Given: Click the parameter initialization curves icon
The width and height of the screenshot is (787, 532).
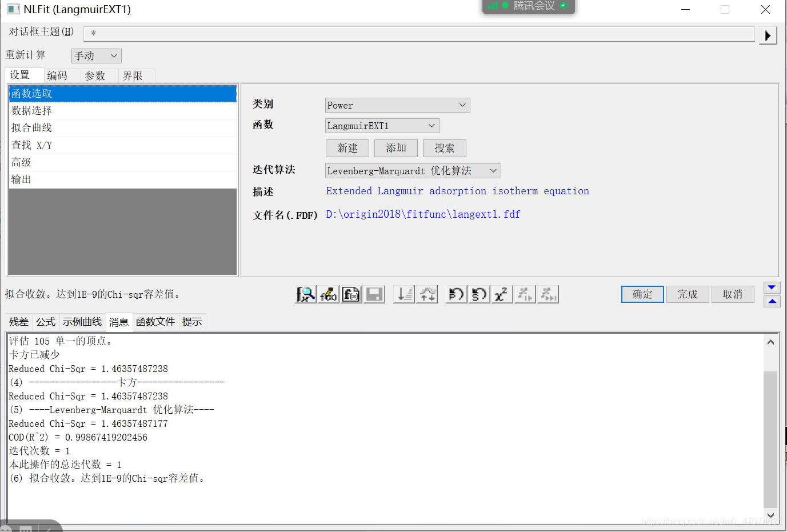Looking at the screenshot, I should 427,294.
